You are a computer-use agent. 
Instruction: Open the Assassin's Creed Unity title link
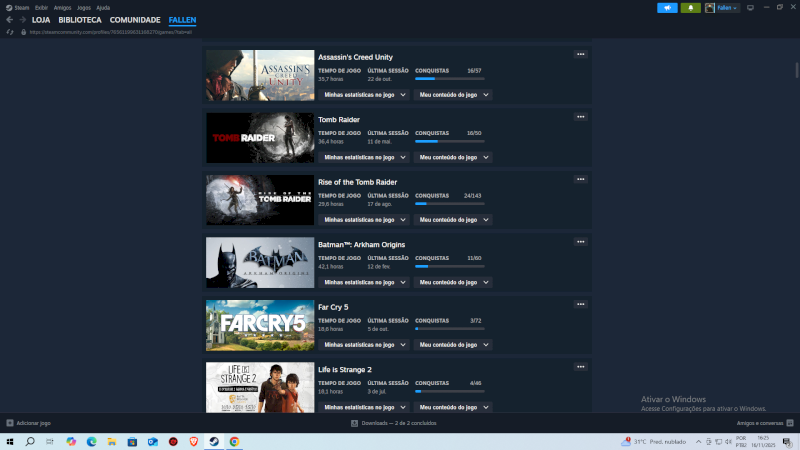point(355,57)
